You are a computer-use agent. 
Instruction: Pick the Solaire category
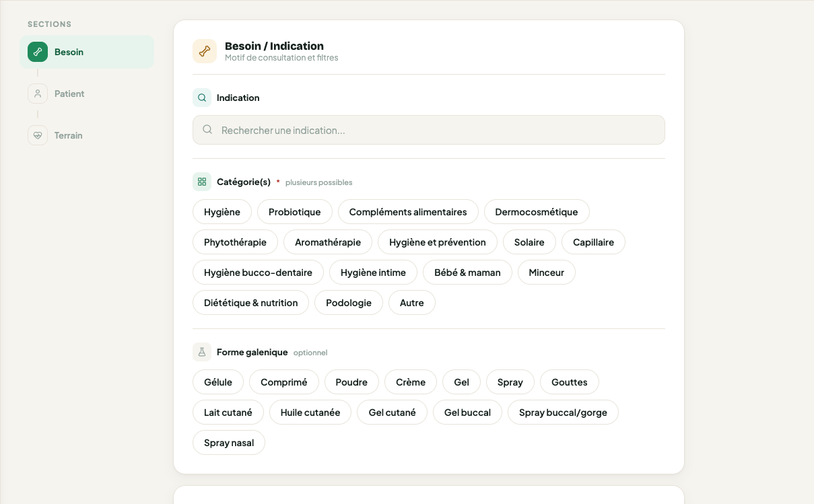tap(529, 242)
